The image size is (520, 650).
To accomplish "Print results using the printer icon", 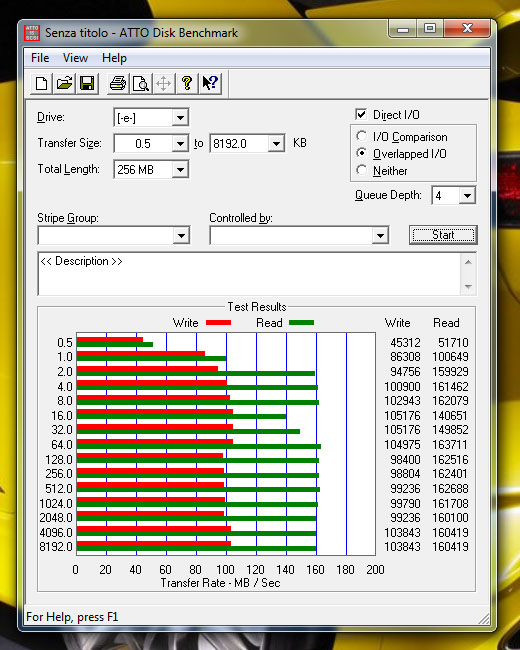I will click(x=118, y=83).
